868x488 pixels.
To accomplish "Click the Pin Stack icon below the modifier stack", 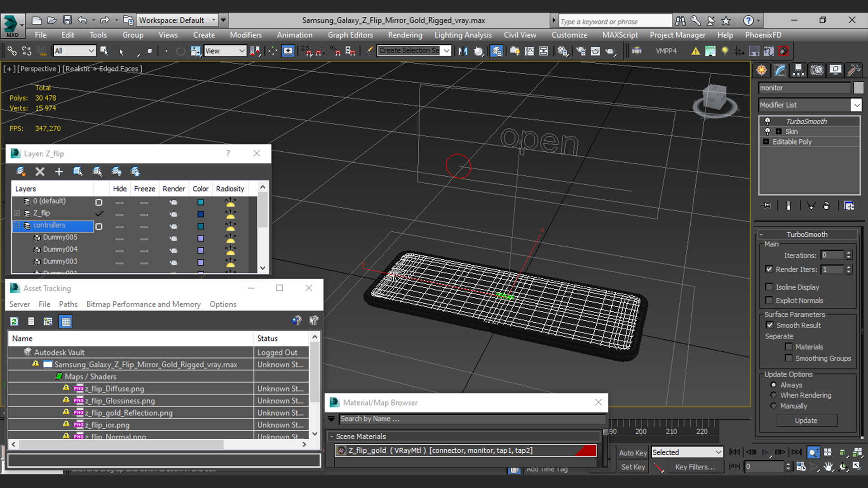I will [767, 206].
